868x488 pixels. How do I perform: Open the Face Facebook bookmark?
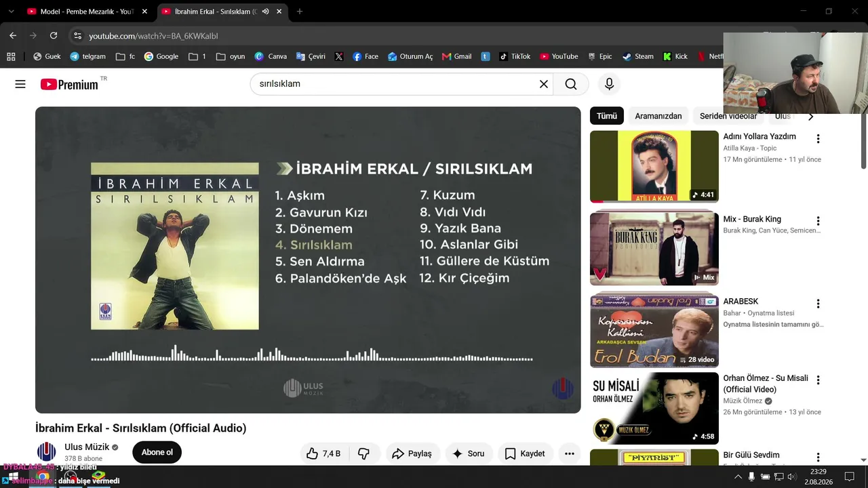366,56
